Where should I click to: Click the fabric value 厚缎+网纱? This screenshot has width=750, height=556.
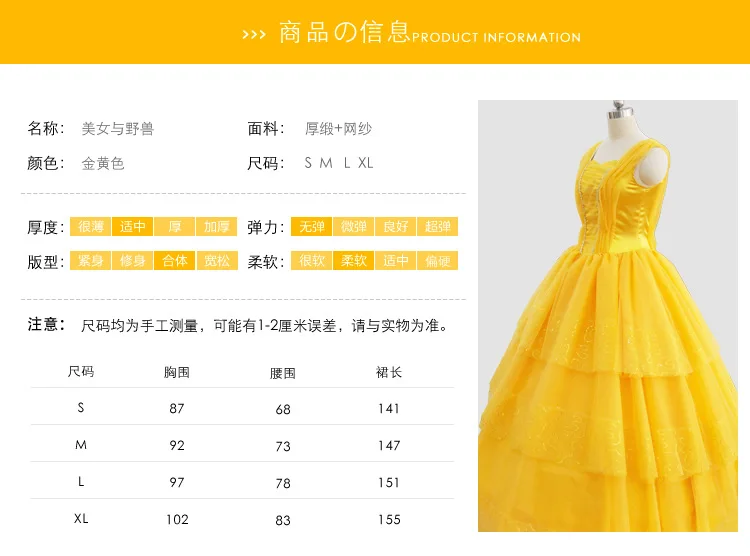338,129
